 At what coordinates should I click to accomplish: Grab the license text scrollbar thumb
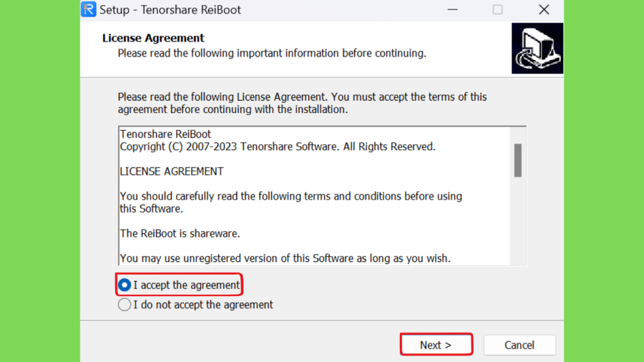point(518,160)
